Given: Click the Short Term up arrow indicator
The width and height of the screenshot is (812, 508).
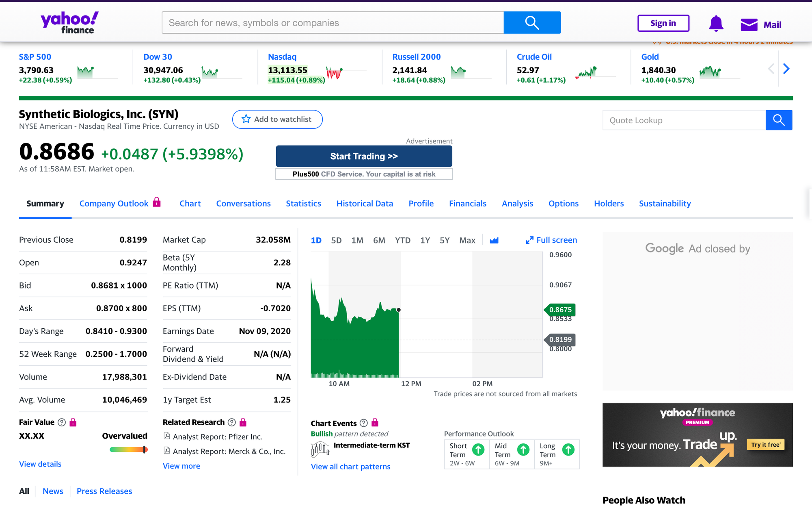Looking at the screenshot, I should [478, 449].
